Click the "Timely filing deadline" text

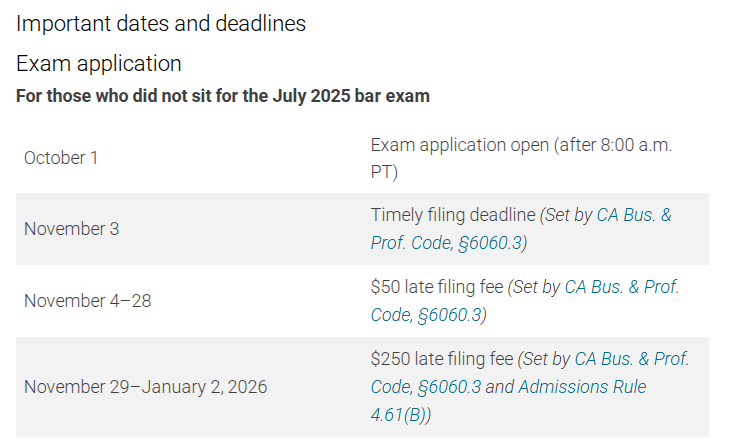coord(453,215)
